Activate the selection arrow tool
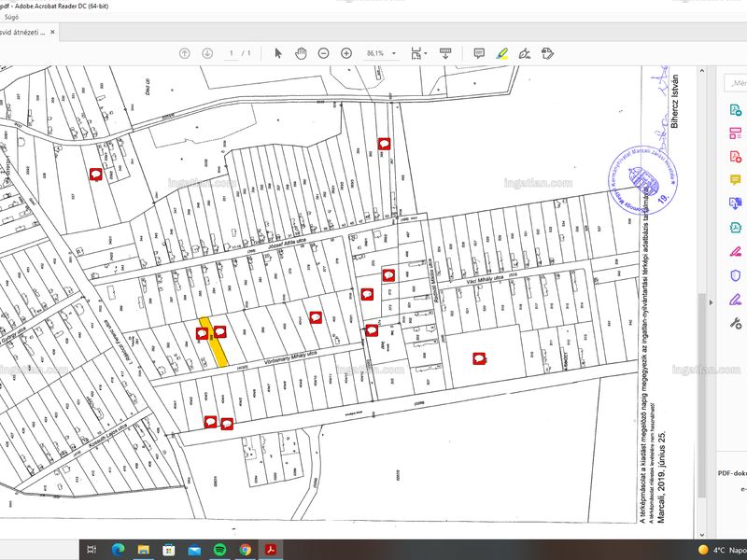 pos(278,53)
